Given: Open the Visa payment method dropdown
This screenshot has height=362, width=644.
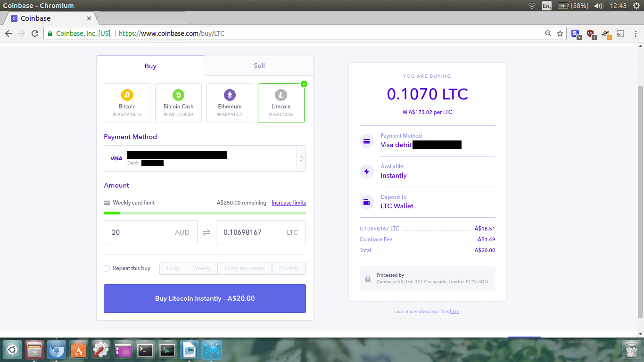Looking at the screenshot, I should 205,158.
